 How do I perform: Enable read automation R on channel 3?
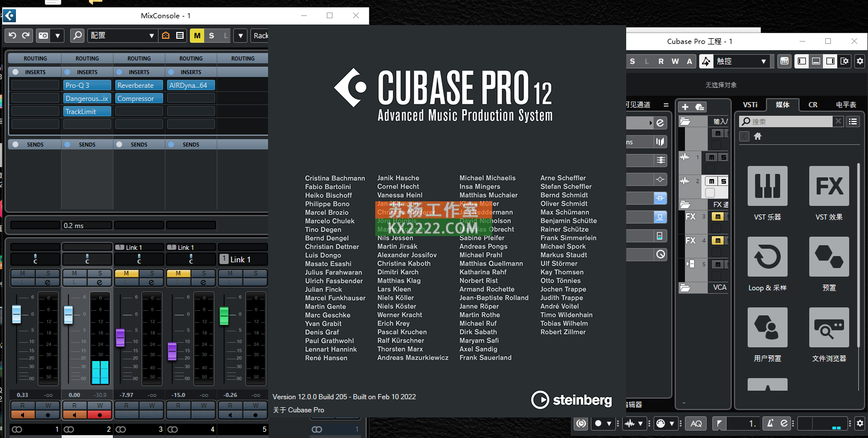[127, 406]
